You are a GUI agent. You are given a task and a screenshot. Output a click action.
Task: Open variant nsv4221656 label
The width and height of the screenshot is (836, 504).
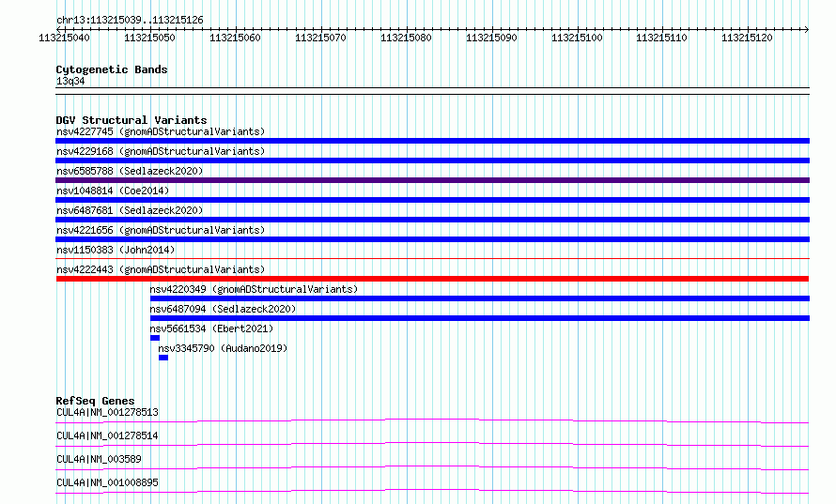[x=161, y=230]
